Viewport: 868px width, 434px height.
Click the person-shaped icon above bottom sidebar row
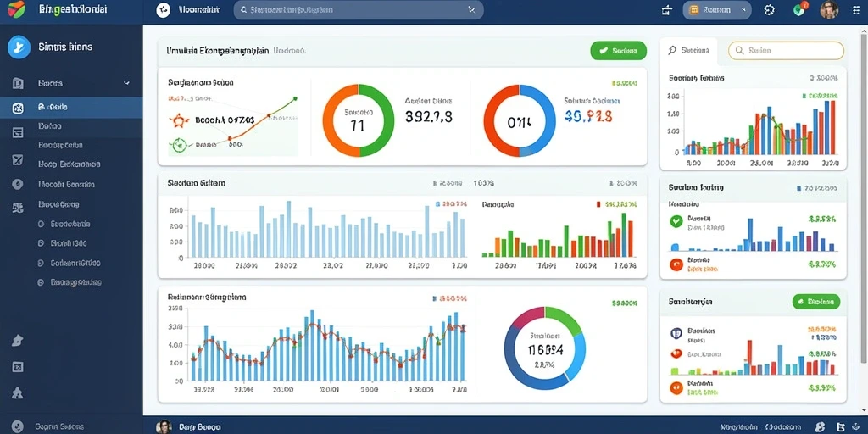(17, 392)
